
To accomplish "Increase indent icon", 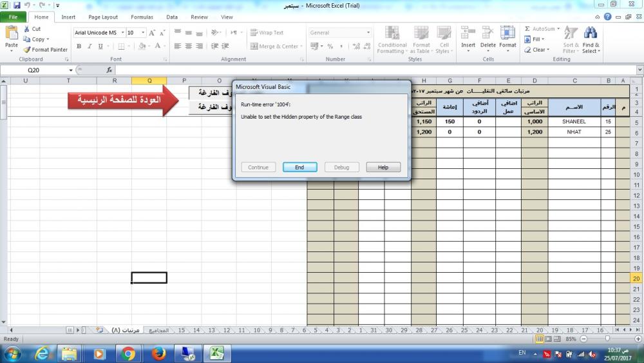I will tap(225, 46).
